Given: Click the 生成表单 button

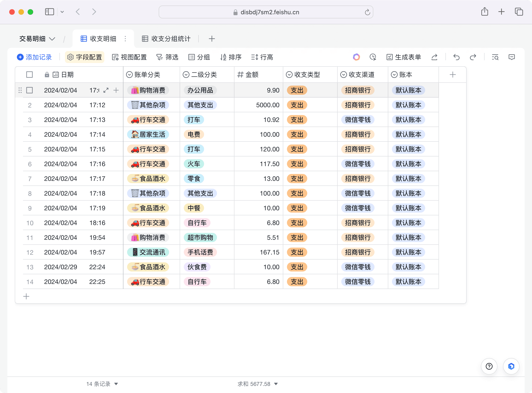Looking at the screenshot, I should (x=404, y=57).
